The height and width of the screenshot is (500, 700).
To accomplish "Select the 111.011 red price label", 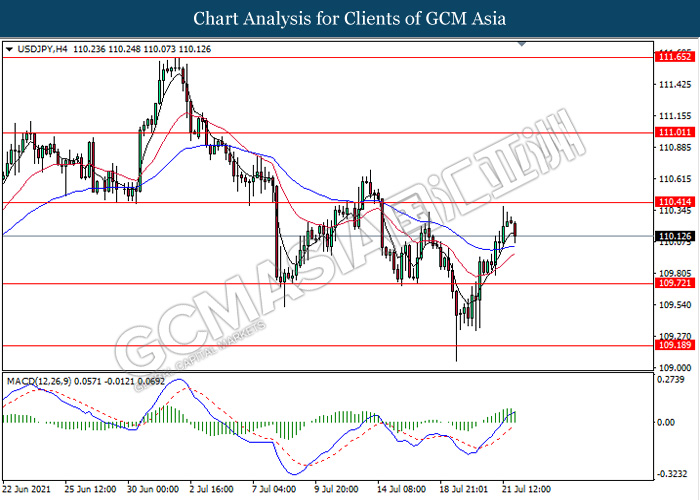I will click(x=675, y=132).
